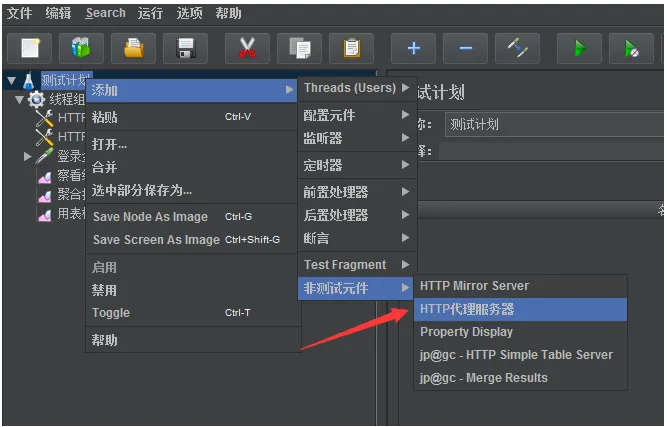The image size is (667, 427).
Task: Open the 添加 context menu entry
Action: [191, 90]
